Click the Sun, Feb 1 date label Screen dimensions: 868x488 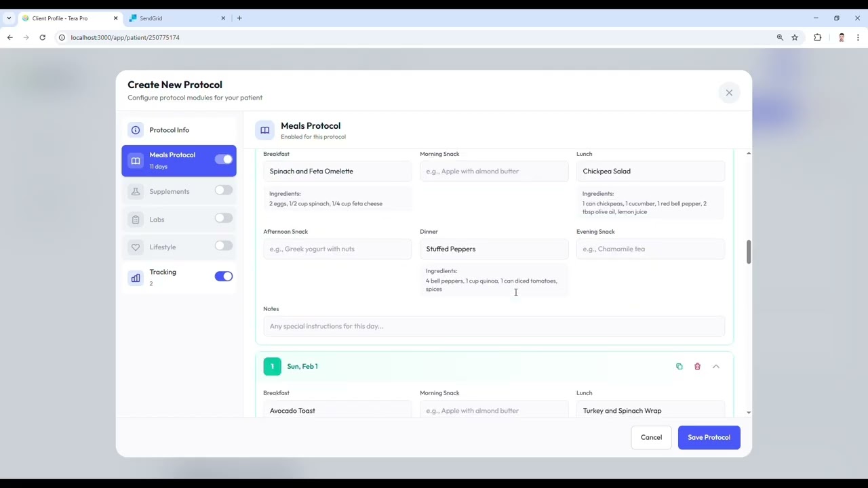(x=302, y=367)
